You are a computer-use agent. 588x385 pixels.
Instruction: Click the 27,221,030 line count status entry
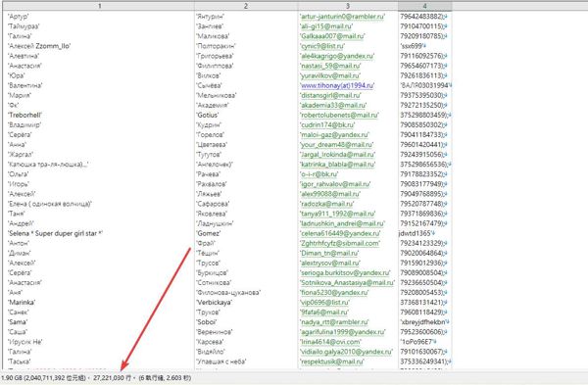(112, 378)
